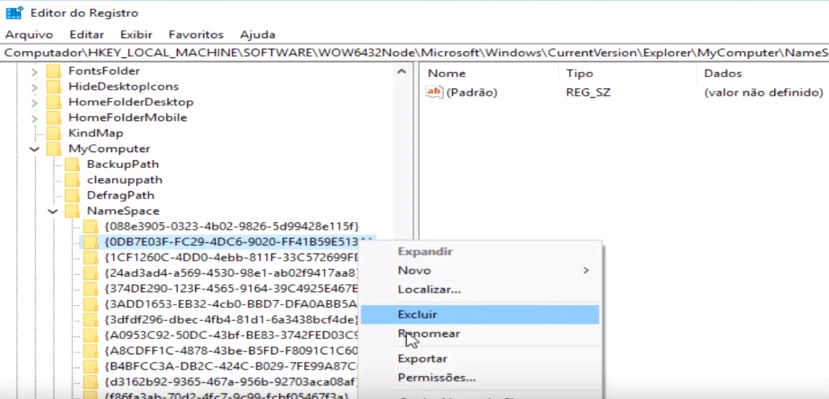The image size is (829, 399).
Task: Open the Ajuda menu
Action: click(x=257, y=35)
